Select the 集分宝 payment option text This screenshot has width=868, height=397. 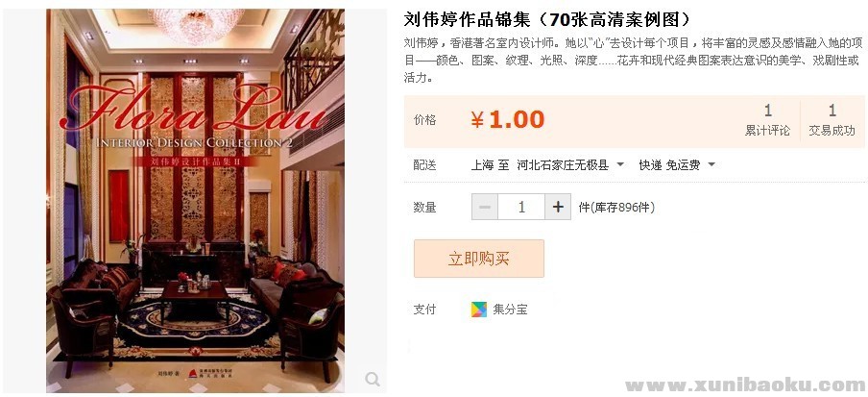coord(511,310)
